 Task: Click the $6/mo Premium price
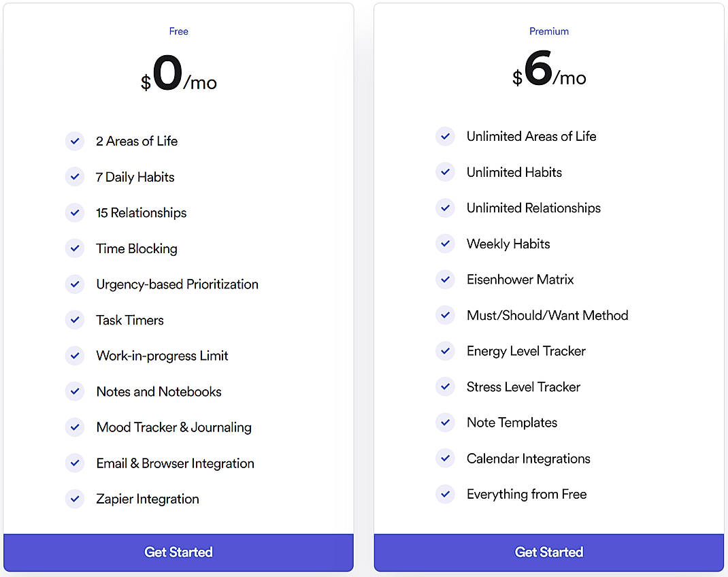pyautogui.click(x=548, y=73)
